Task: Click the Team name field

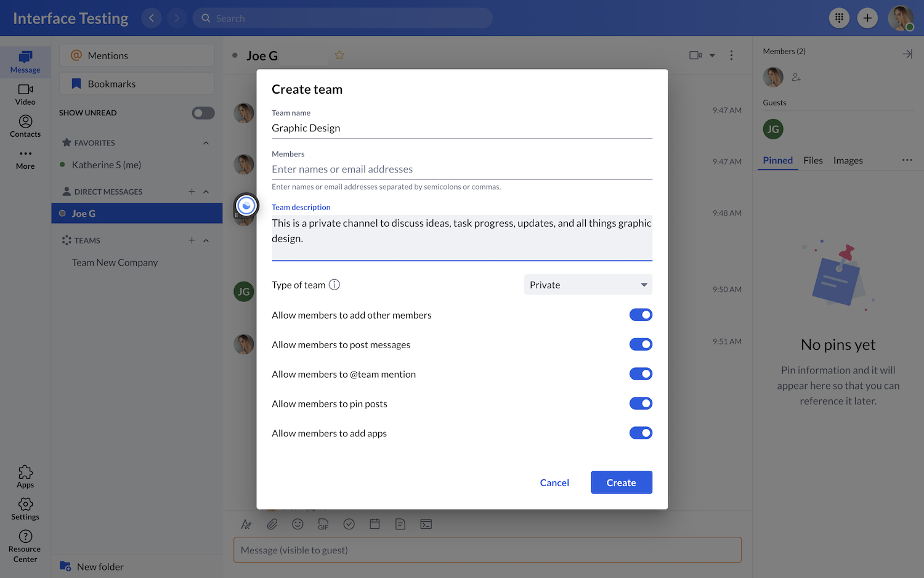Action: click(x=462, y=128)
